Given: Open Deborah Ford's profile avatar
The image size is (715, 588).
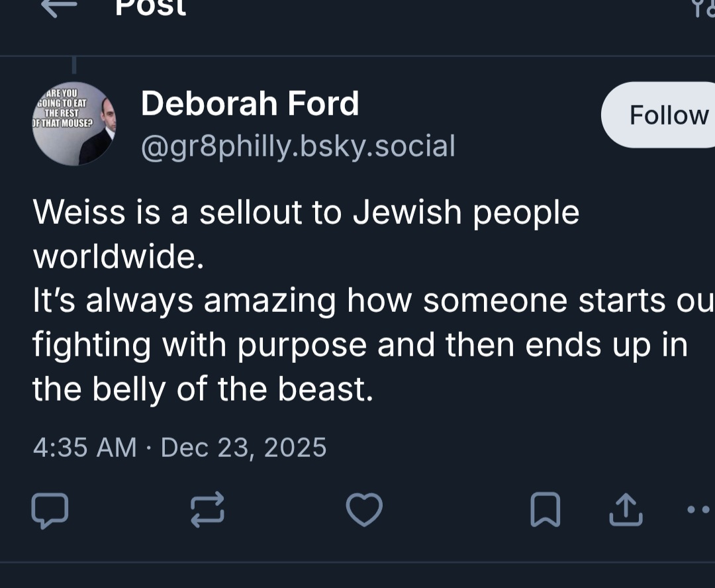Looking at the screenshot, I should (73, 123).
